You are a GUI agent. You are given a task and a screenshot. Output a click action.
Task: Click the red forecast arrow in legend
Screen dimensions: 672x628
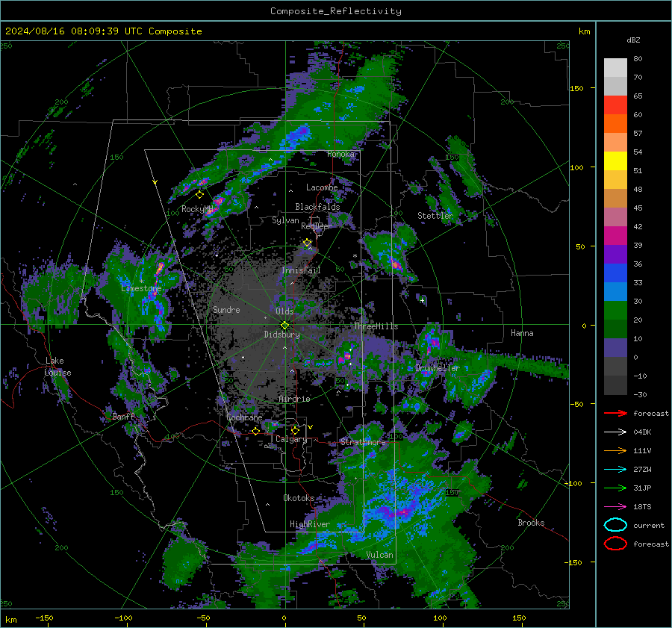pyautogui.click(x=615, y=413)
